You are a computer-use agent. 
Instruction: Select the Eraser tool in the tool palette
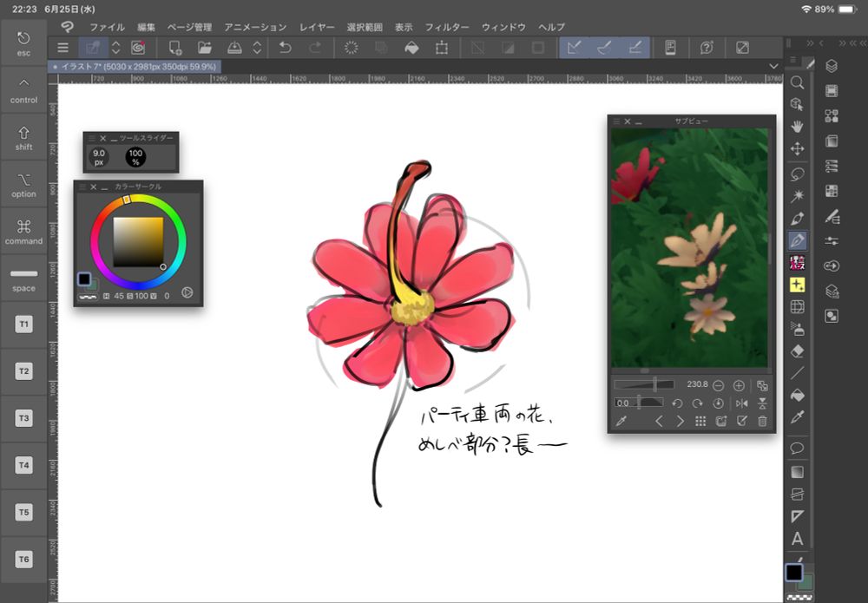click(797, 351)
